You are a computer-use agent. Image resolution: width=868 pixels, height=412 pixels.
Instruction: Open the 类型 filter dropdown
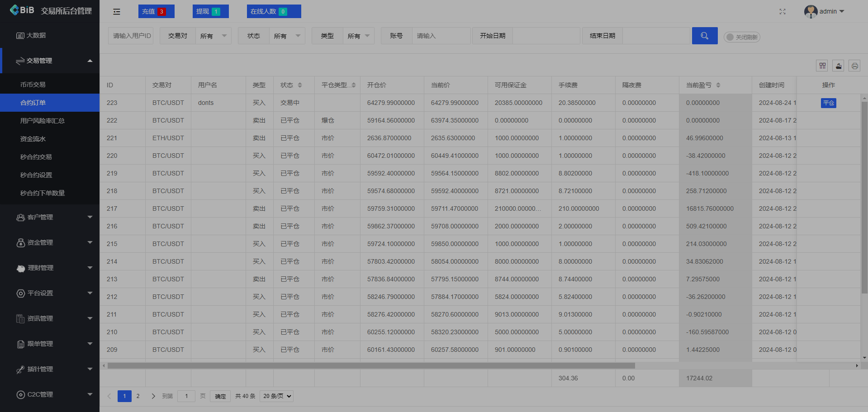pyautogui.click(x=358, y=36)
